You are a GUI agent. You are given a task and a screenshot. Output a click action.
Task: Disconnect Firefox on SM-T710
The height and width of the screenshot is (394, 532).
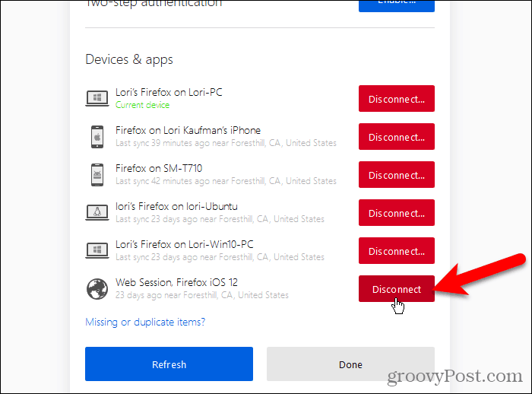click(x=397, y=175)
